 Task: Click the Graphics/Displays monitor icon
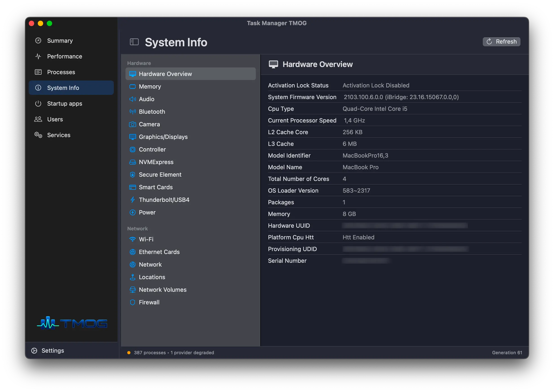tap(132, 137)
